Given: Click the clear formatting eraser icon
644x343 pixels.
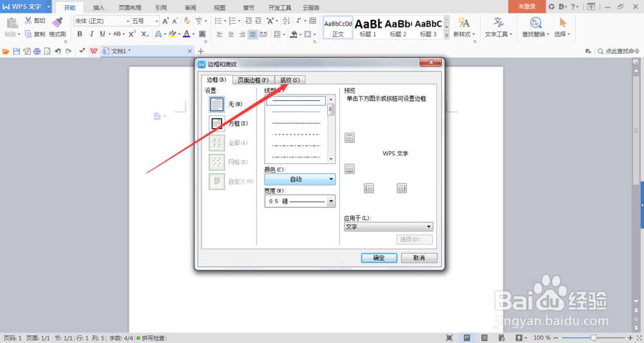Looking at the screenshot, I should point(187,21).
